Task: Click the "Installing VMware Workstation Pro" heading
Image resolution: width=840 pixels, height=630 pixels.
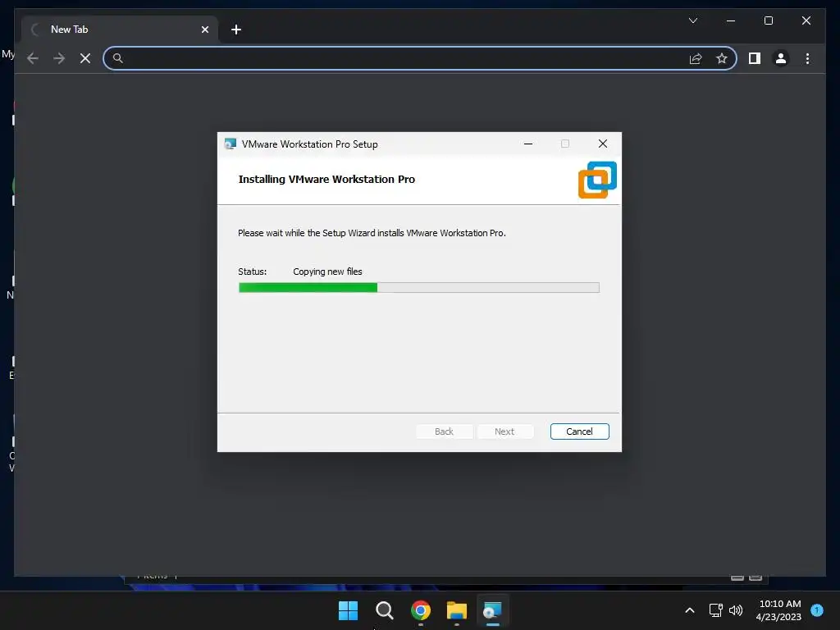Action: pos(326,180)
